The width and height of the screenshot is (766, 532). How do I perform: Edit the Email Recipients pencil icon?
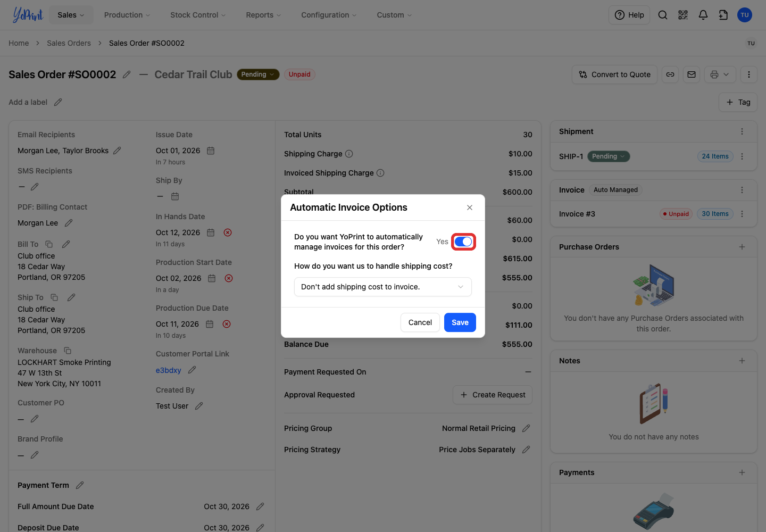tap(117, 151)
